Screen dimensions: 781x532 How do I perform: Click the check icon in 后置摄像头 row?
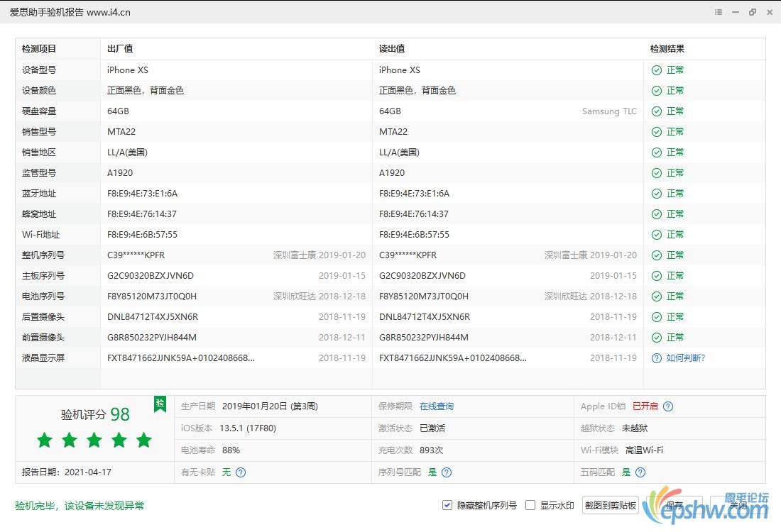click(657, 317)
